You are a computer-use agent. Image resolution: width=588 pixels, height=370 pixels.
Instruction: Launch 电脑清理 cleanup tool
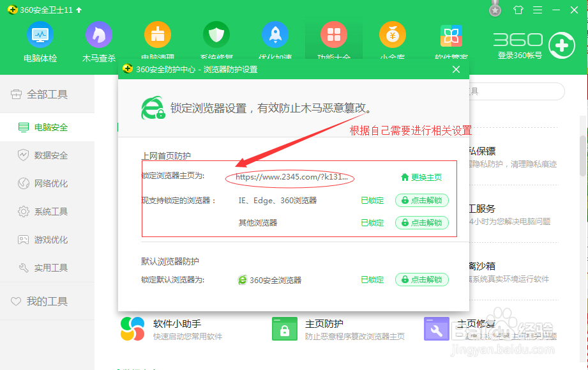[157, 35]
